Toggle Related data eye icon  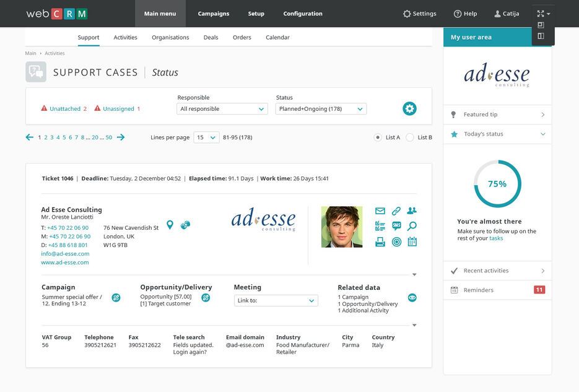point(412,297)
